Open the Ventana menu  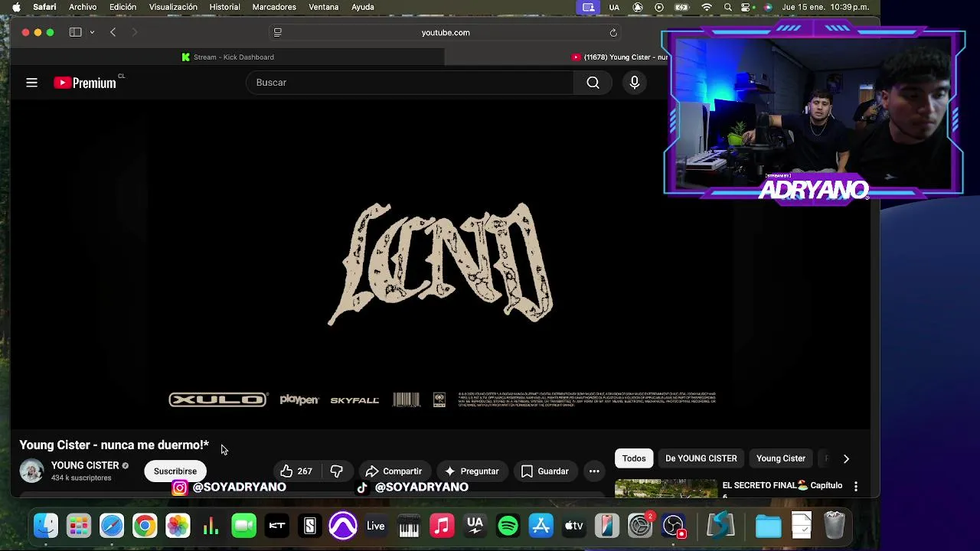point(323,7)
